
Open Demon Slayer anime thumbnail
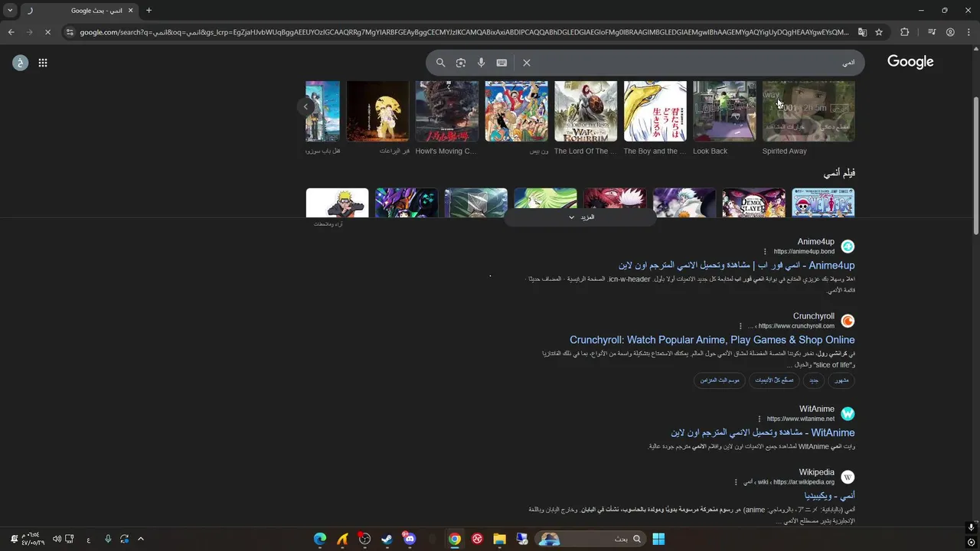point(753,203)
